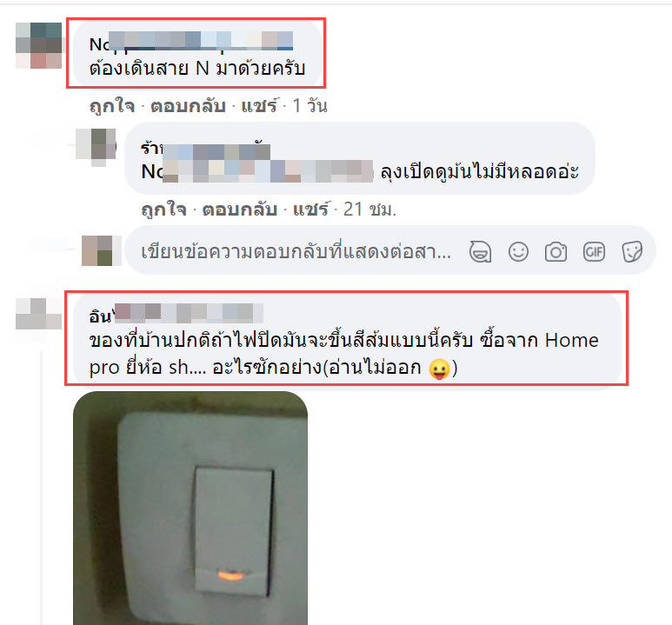
Task: Open the shop replier's profile avatar
Action: coord(96,146)
